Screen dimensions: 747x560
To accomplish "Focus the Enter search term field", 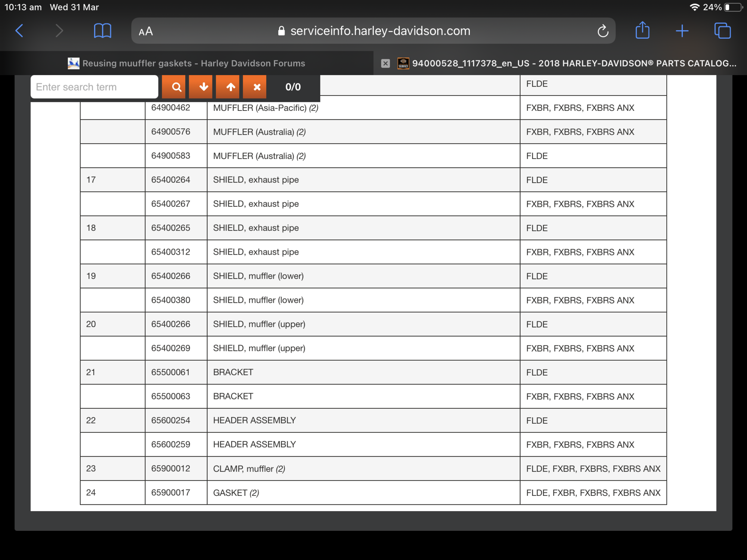I will coord(94,87).
